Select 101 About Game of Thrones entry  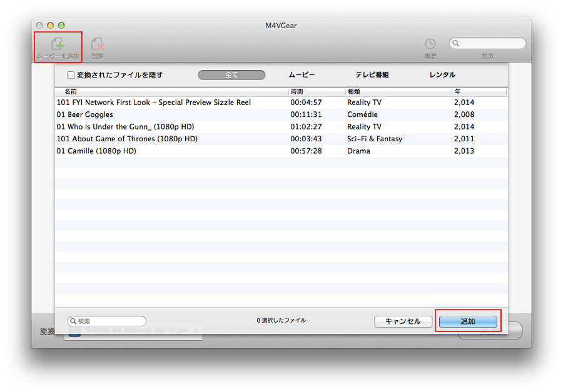tap(127, 139)
